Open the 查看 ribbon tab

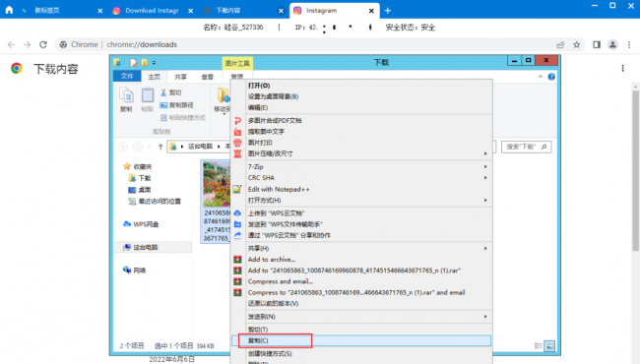pyautogui.click(x=207, y=77)
